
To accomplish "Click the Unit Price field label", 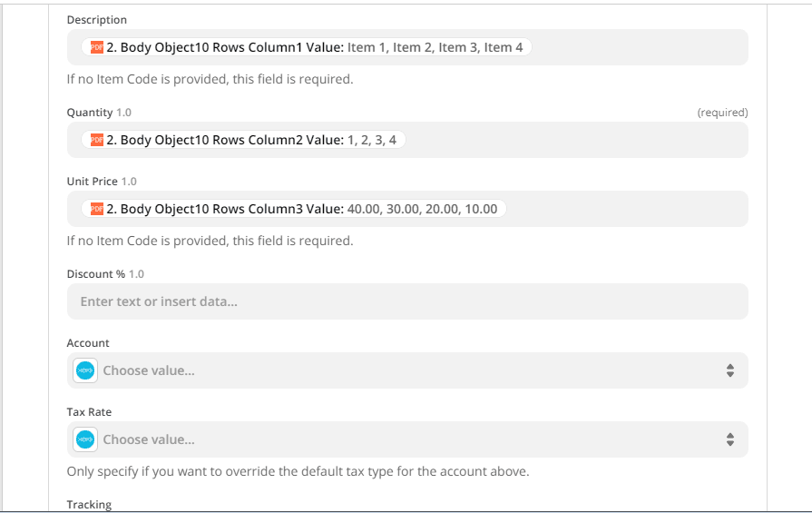I will tap(92, 182).
